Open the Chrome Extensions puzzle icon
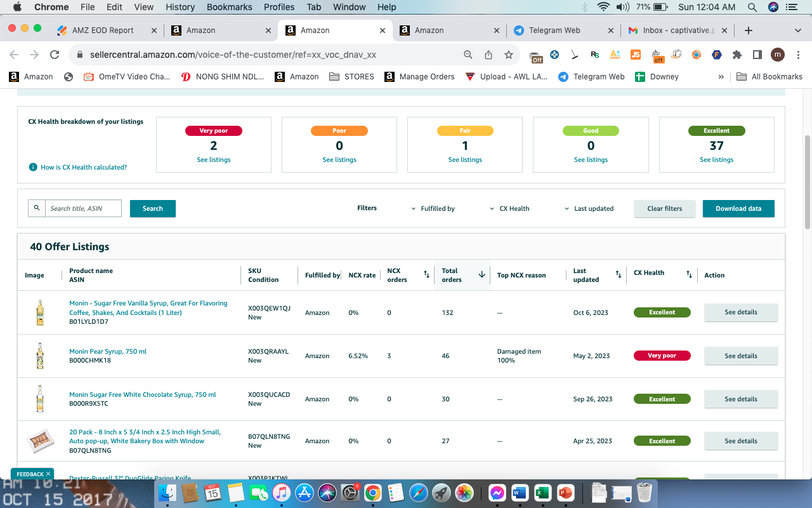 pyautogui.click(x=737, y=55)
